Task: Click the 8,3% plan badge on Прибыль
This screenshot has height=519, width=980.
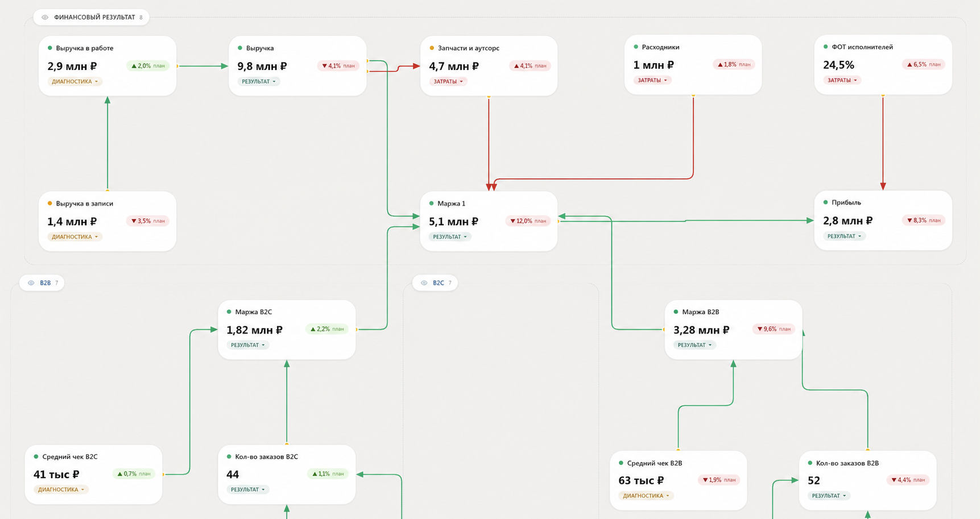Action: (x=923, y=221)
